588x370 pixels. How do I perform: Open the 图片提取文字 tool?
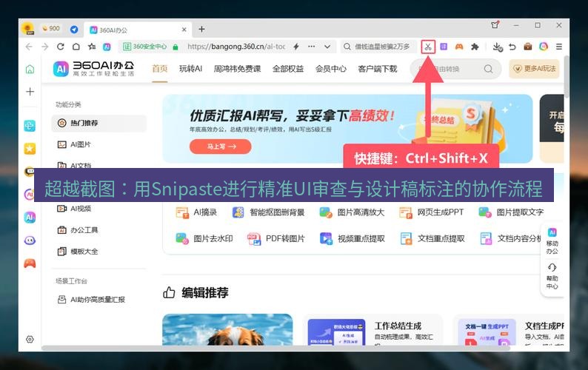[511, 212]
